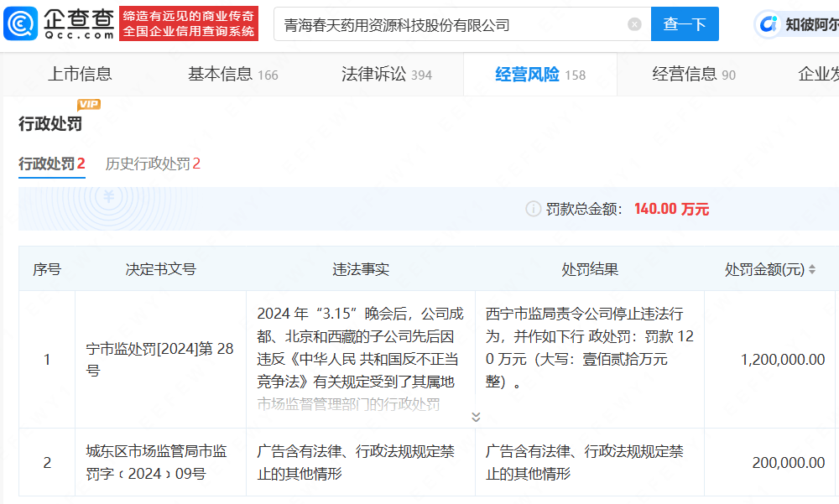Expand the truncated 违法事实 text in row 1
839x504 pixels.
click(x=476, y=417)
